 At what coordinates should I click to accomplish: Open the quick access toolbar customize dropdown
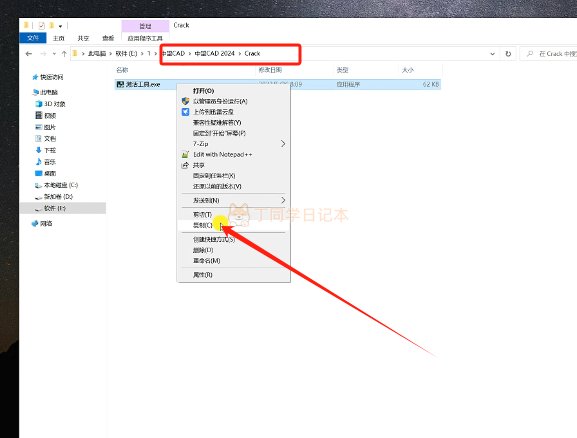click(x=60, y=26)
